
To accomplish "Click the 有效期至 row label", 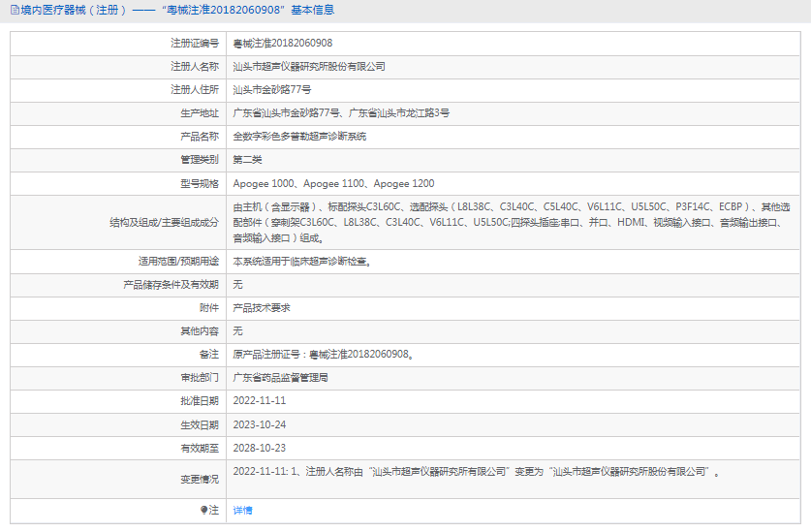I will pos(200,448).
